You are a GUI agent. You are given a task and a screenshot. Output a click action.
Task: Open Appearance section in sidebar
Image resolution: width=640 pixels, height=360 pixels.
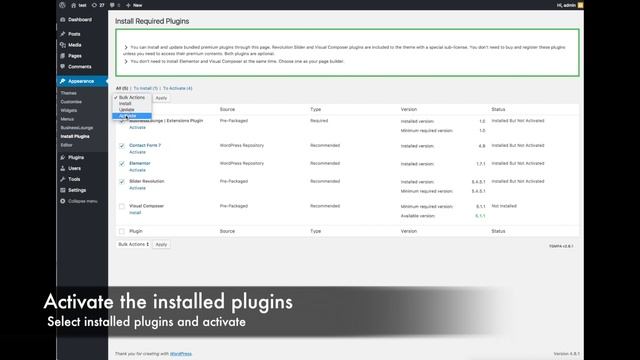(x=82, y=81)
